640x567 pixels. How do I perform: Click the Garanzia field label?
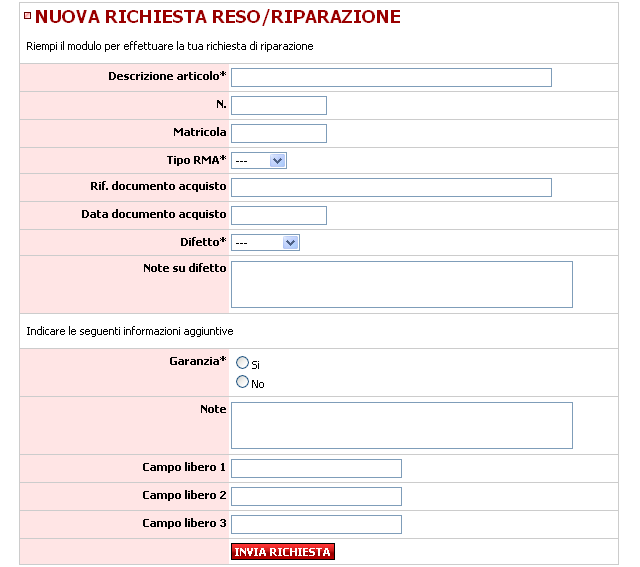click(198, 361)
